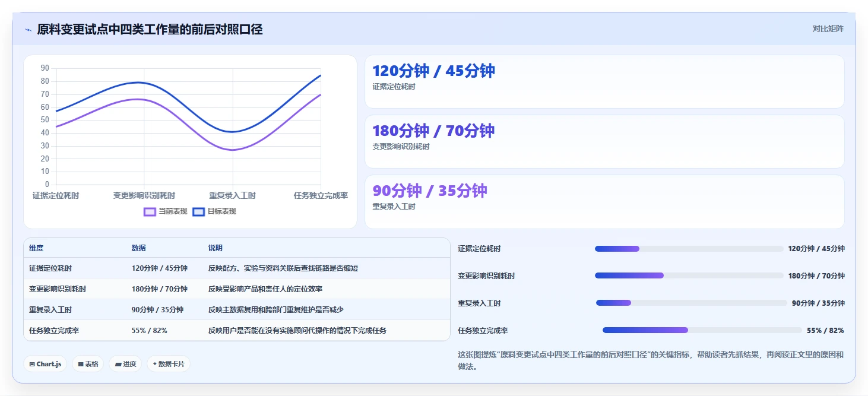Toggle the 当前表现 legend swatch
The height and width of the screenshot is (396, 868).
(x=150, y=211)
